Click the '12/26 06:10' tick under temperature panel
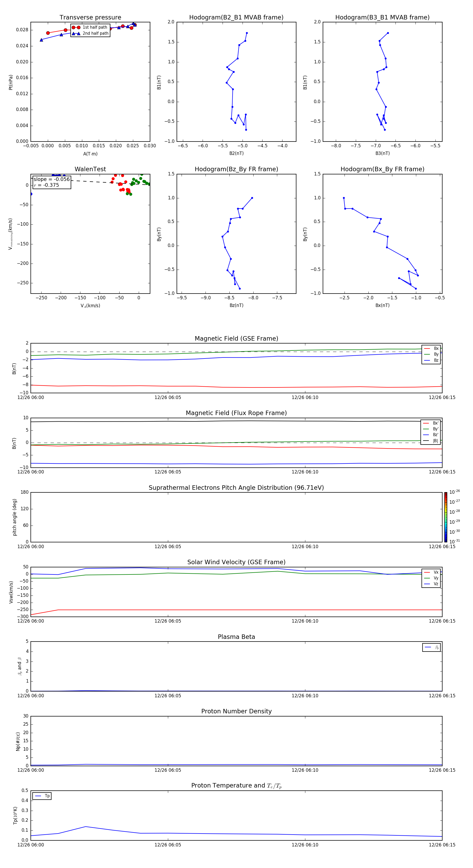 pos(305,845)
